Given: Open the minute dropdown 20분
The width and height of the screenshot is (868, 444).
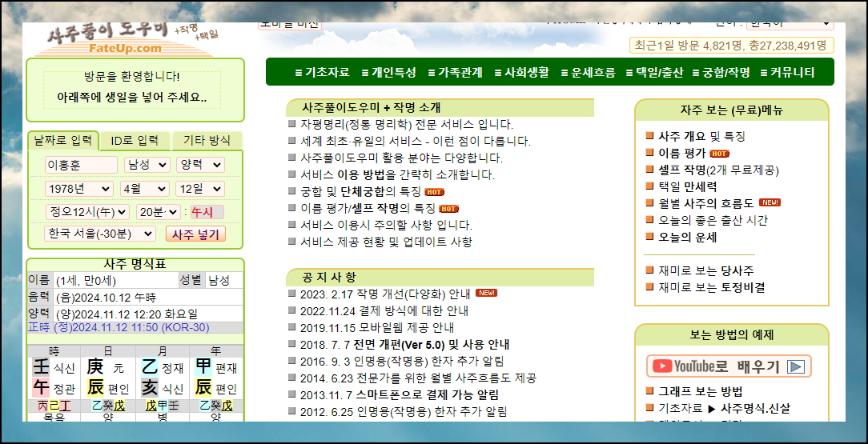Looking at the screenshot, I should [x=159, y=212].
